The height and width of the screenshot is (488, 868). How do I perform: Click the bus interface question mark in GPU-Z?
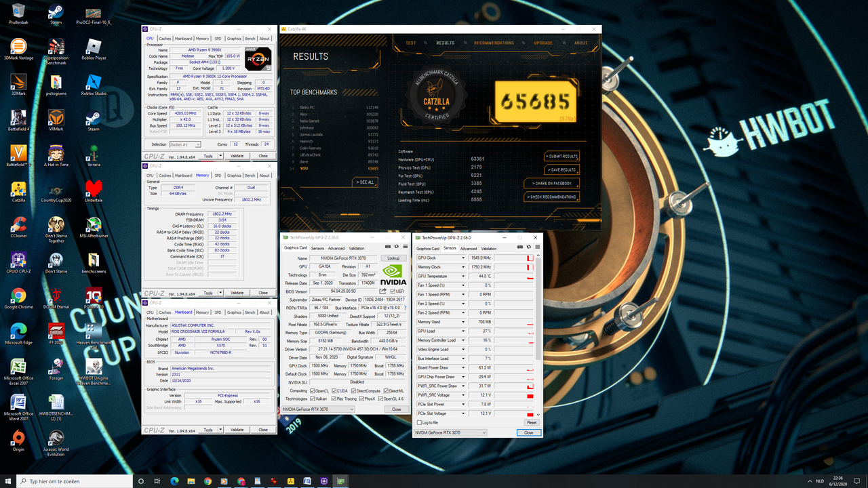point(405,308)
